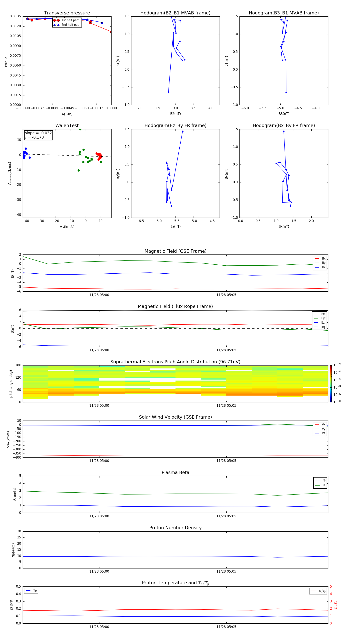Click the Plasma Beta panel title
351x644 pixels.
(x=175, y=473)
